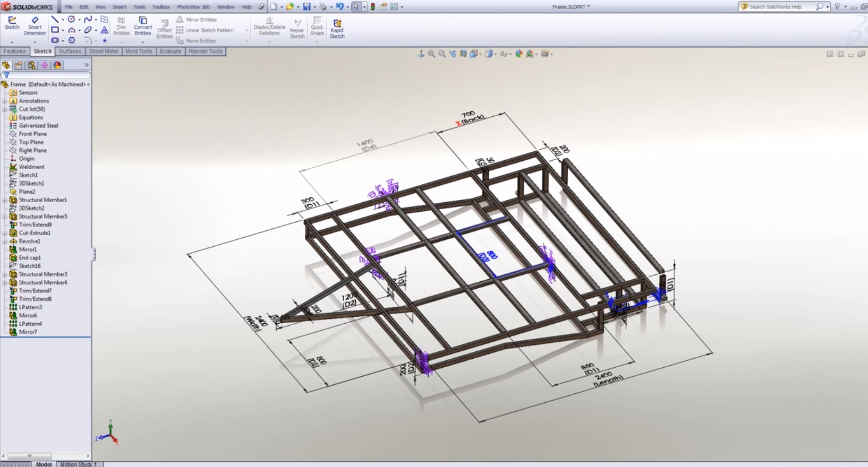Open the Display Style dropdown arrow
The image size is (868, 467).
click(495, 54)
